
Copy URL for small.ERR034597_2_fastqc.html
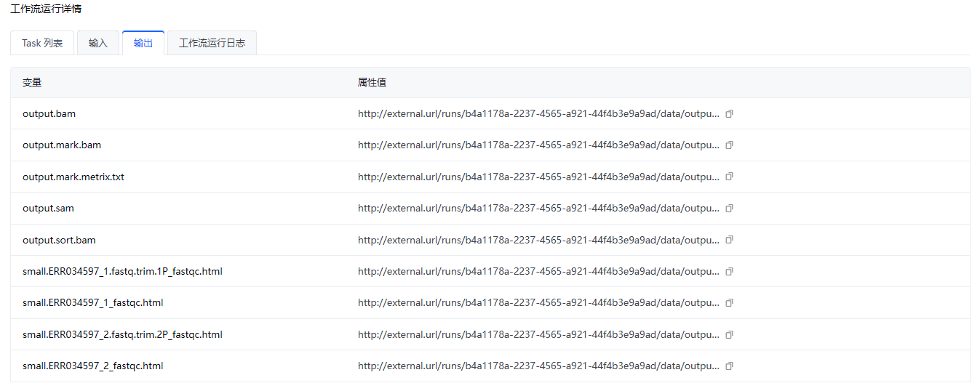(730, 366)
